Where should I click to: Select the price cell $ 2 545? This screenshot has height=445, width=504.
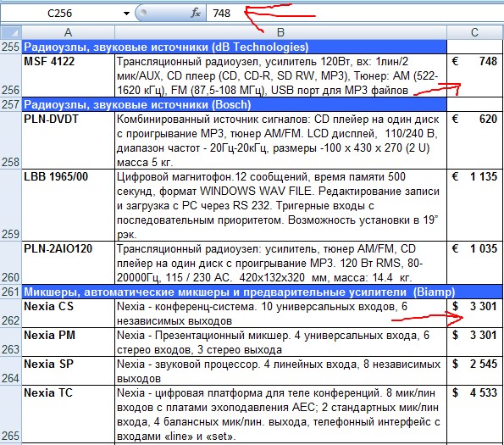474,371
